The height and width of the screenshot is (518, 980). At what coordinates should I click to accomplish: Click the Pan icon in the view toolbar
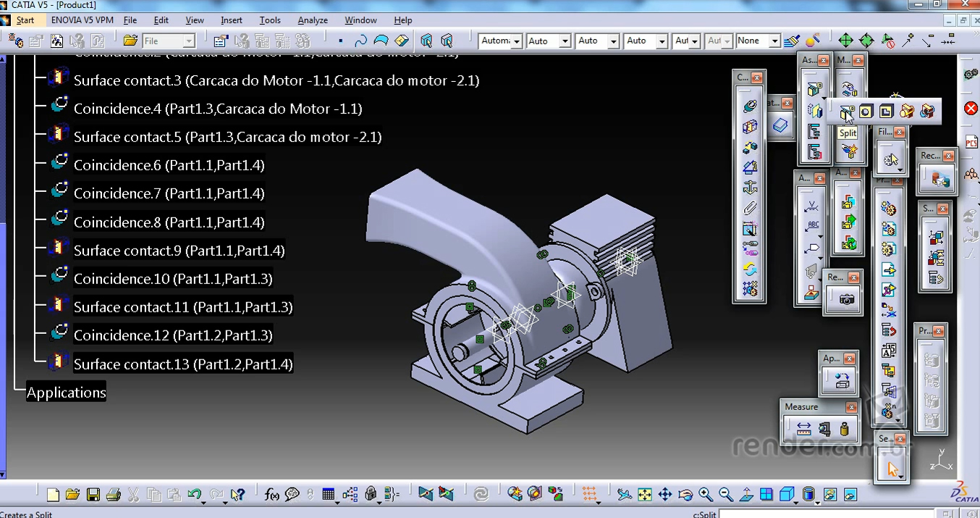(664, 495)
